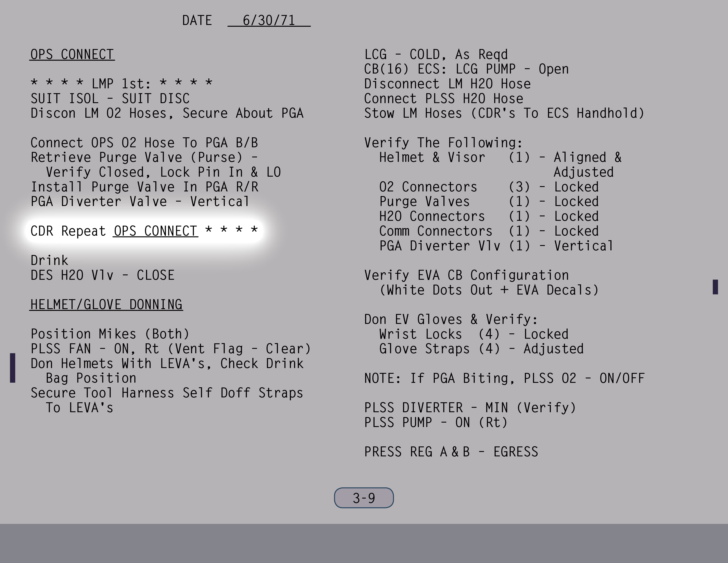
Task: Select the PRESS REG A & B - EGRESS line
Action: (451, 452)
